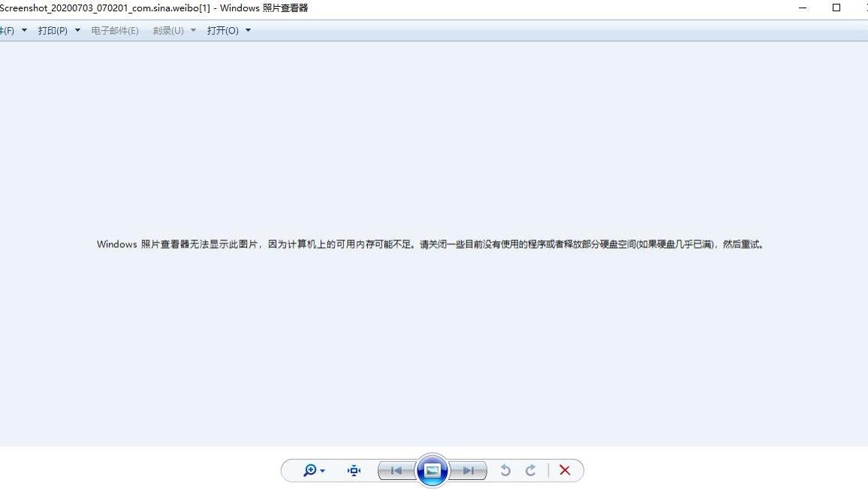
Task: Click the actual size display icon
Action: pyautogui.click(x=353, y=470)
